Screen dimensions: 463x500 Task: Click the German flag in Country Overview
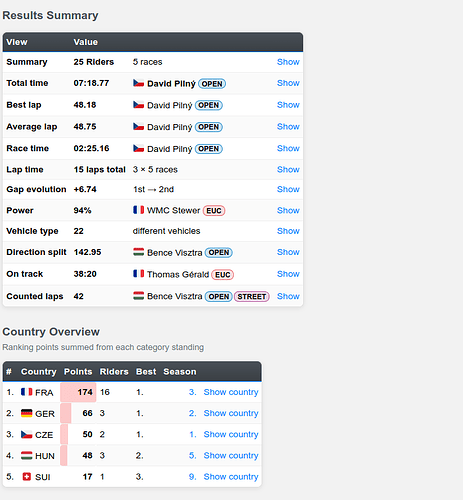(x=26, y=413)
